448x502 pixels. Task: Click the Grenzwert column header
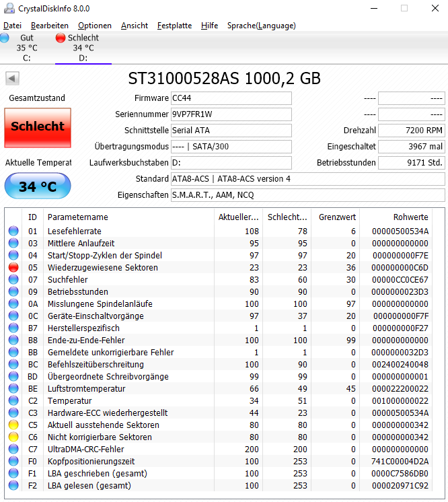pos(336,217)
